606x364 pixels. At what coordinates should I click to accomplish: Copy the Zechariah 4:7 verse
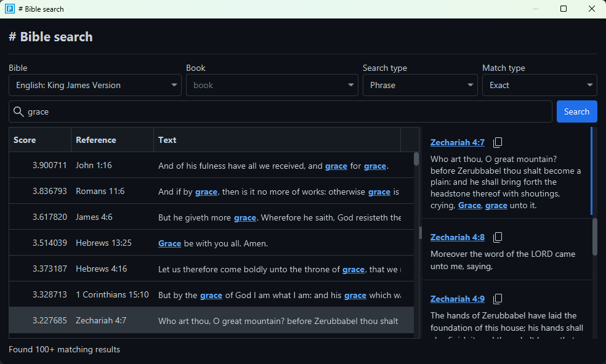pyautogui.click(x=498, y=143)
